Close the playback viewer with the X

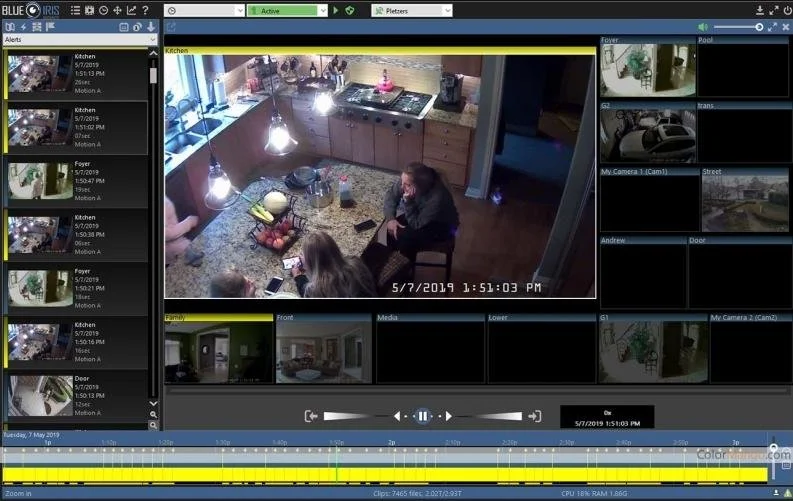pos(786,27)
